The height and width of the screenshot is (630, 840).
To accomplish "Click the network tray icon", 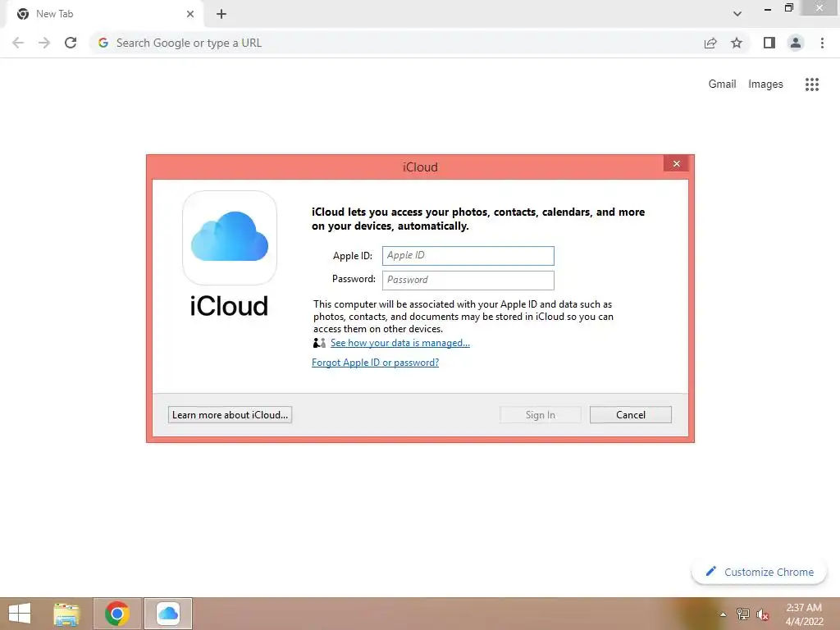I will click(743, 614).
